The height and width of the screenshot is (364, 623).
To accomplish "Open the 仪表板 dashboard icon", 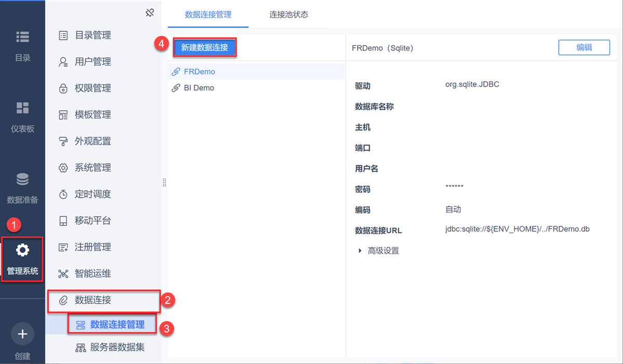I will pyautogui.click(x=22, y=108).
